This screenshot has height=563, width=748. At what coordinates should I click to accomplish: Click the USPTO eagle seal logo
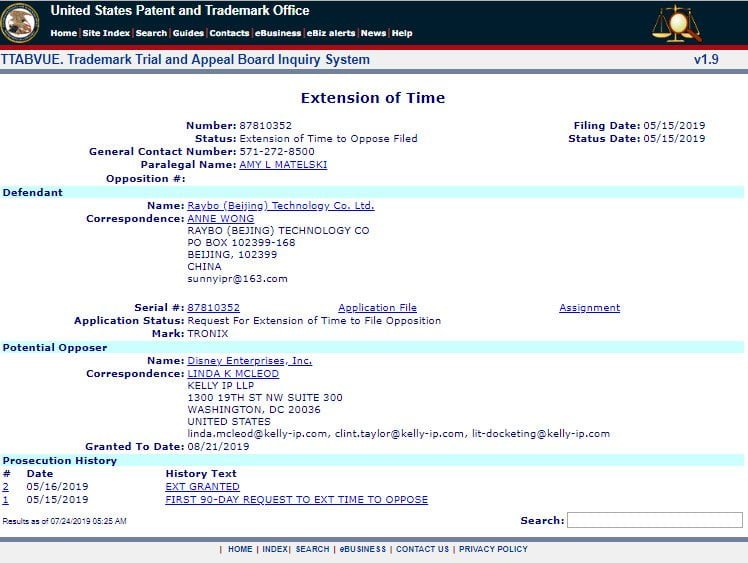(x=20, y=22)
